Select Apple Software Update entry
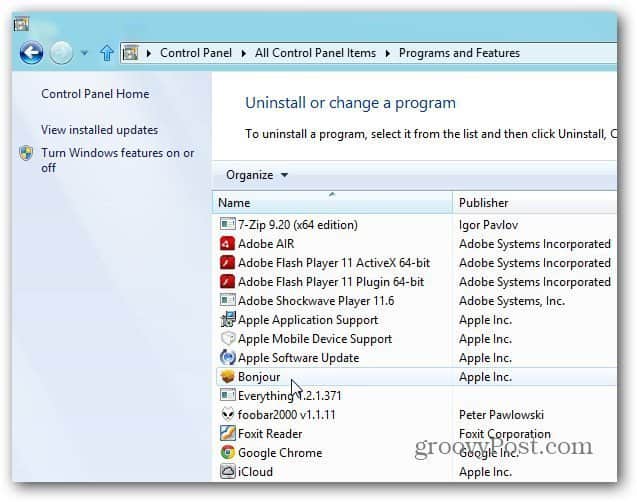637x502 pixels. coord(299,358)
